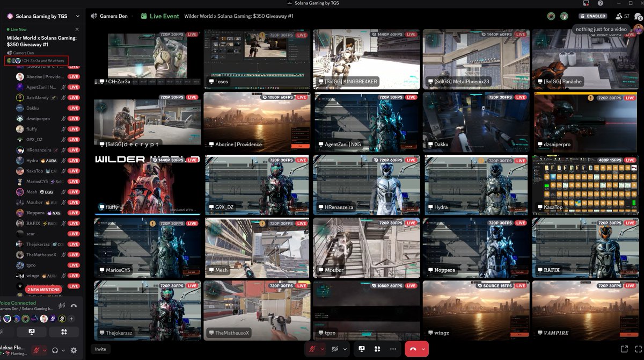Pop out the call window
644x360 pixels.
624,349
